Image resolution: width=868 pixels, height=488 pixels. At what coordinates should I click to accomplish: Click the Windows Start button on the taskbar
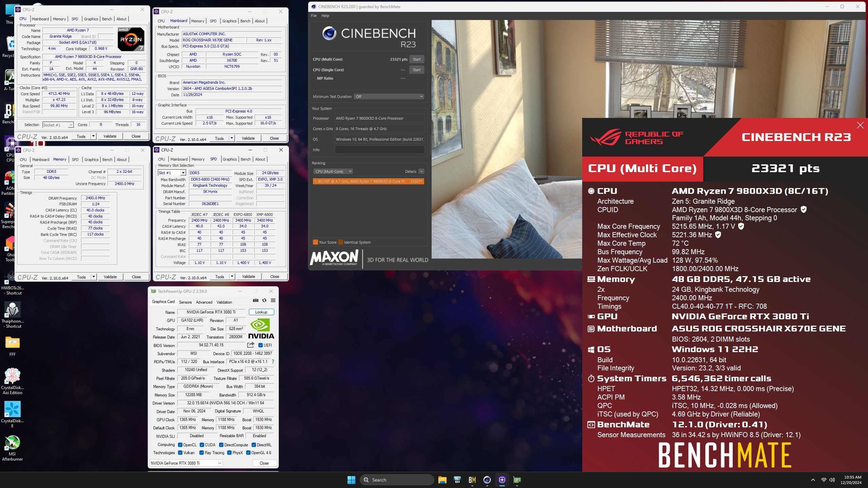pyautogui.click(x=351, y=480)
